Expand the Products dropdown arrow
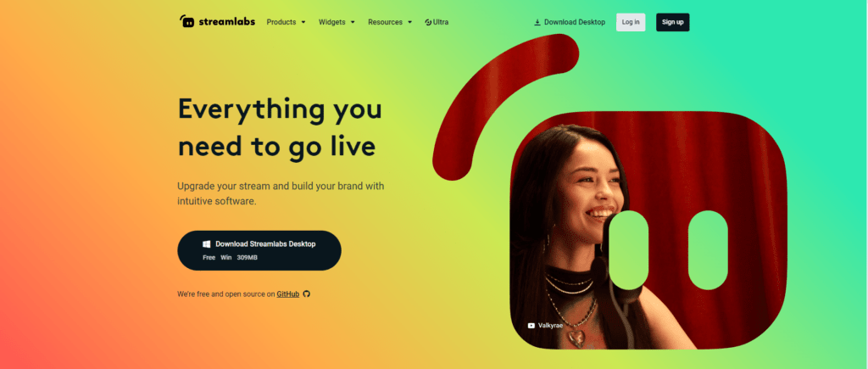 coord(303,23)
